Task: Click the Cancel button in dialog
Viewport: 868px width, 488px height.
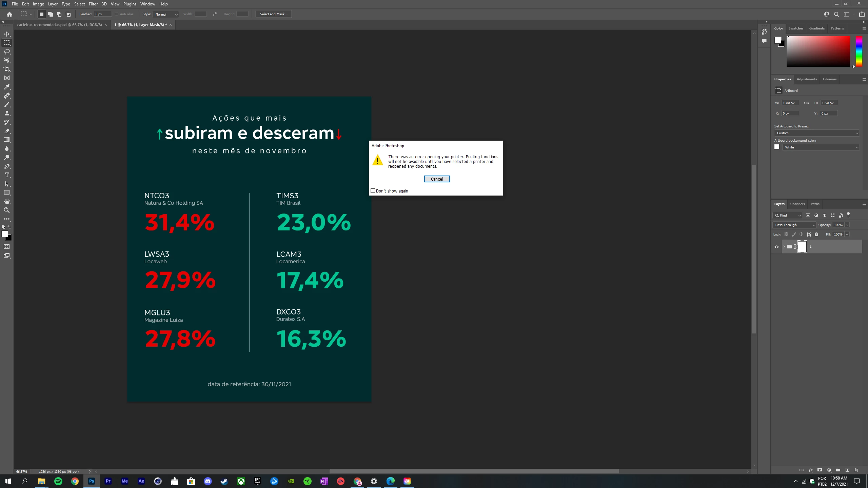Action: (x=437, y=179)
